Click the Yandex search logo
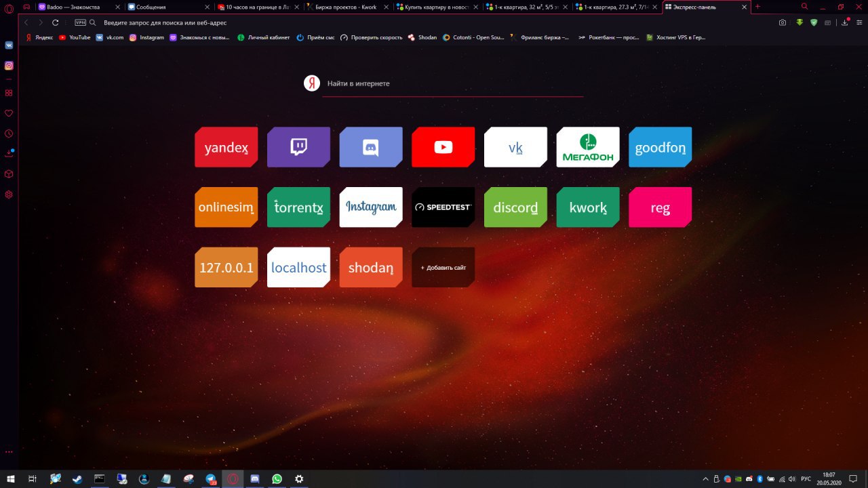The width and height of the screenshot is (868, 488). pos(311,83)
